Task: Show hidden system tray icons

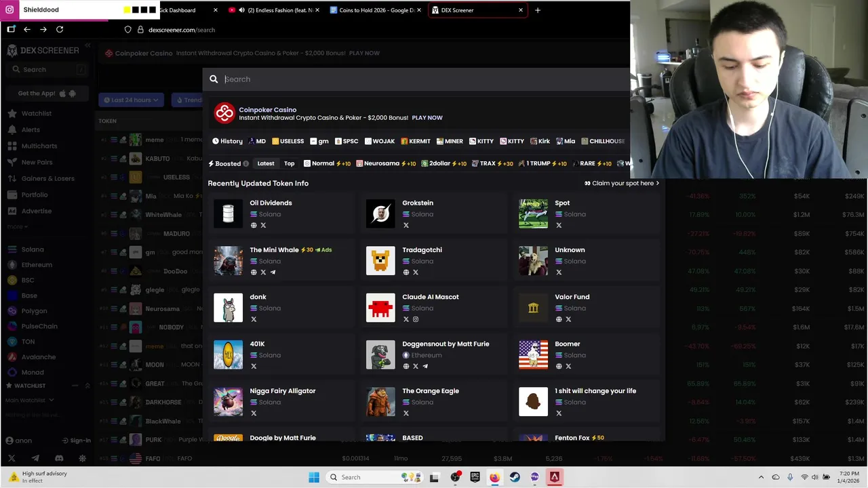Action: [x=761, y=477]
